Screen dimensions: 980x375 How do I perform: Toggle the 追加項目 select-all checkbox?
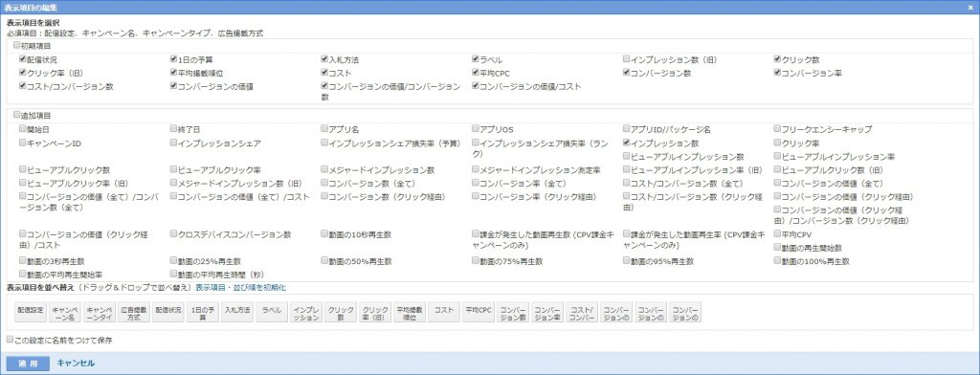coord(17,115)
